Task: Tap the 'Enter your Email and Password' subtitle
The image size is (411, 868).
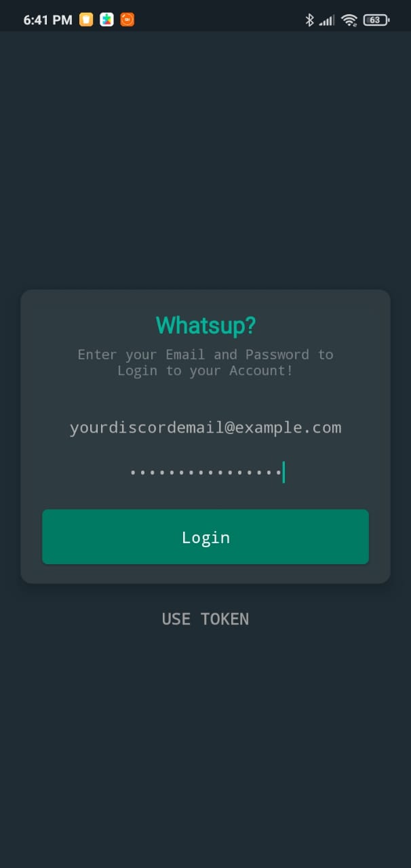Action: 206,362
